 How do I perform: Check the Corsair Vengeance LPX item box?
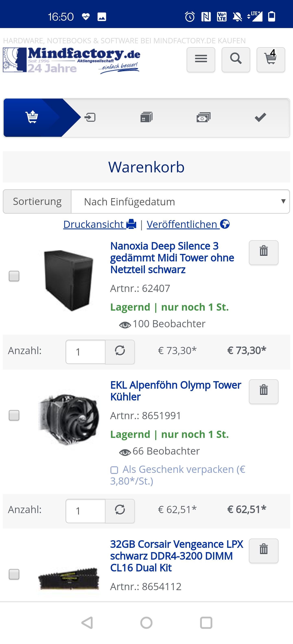pyautogui.click(x=14, y=574)
